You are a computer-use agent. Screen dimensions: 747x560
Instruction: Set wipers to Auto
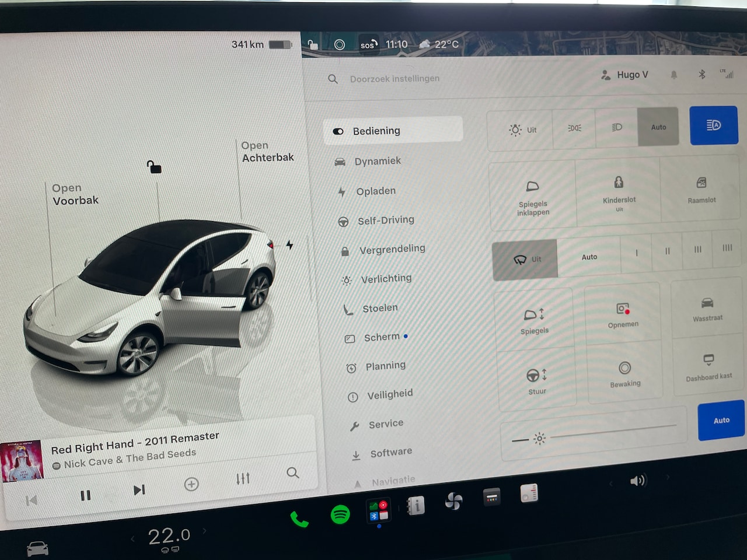[x=589, y=257]
